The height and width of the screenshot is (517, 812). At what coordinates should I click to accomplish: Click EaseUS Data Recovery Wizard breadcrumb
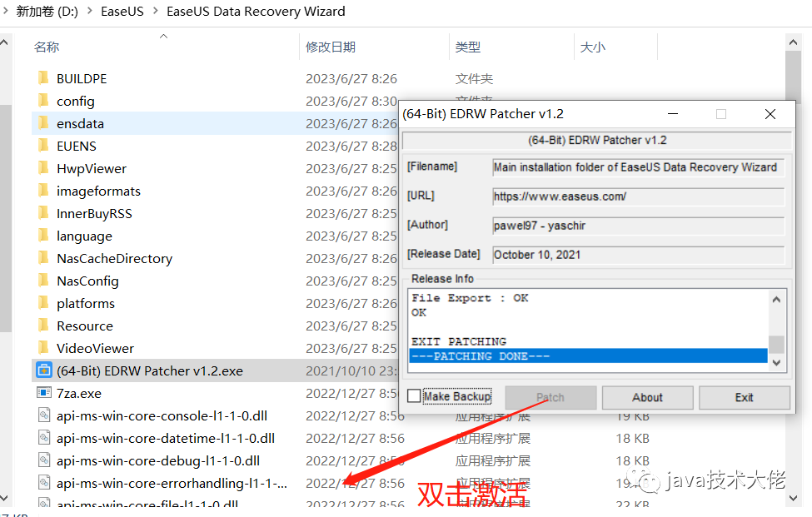[x=256, y=12]
